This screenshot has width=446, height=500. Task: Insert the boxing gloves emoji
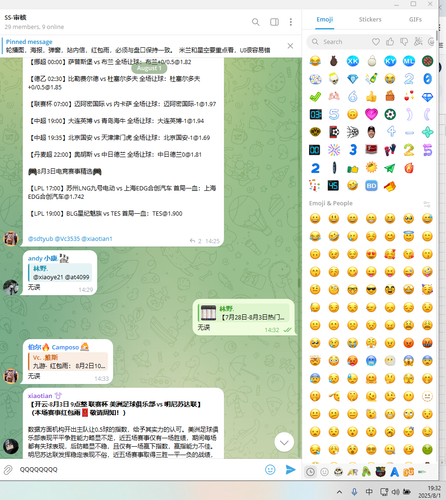click(x=390, y=150)
